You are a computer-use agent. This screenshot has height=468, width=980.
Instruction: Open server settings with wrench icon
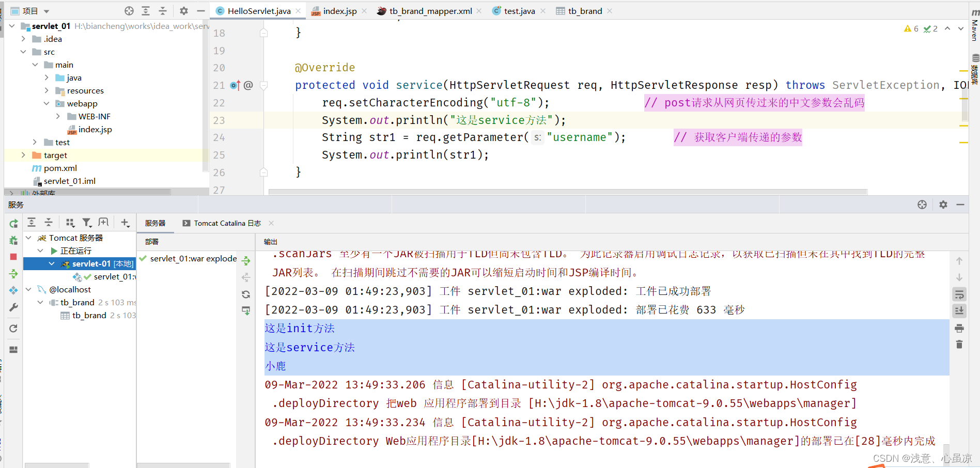13,307
